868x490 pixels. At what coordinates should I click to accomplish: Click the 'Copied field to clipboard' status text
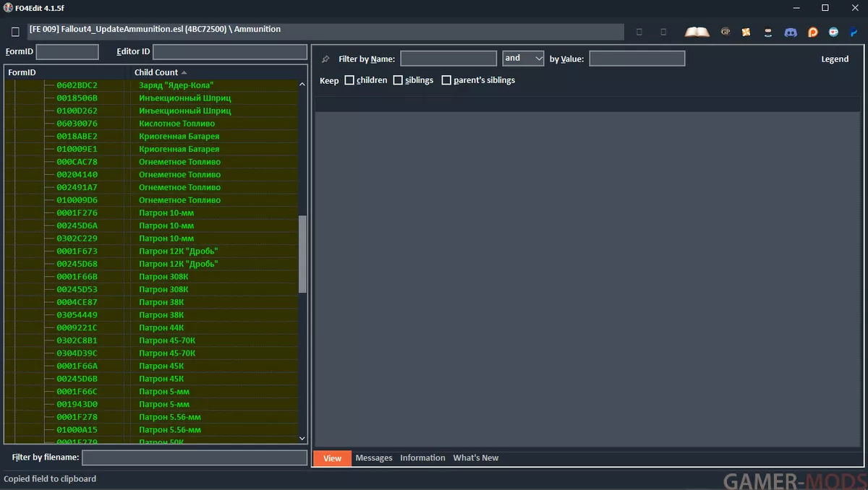50,479
